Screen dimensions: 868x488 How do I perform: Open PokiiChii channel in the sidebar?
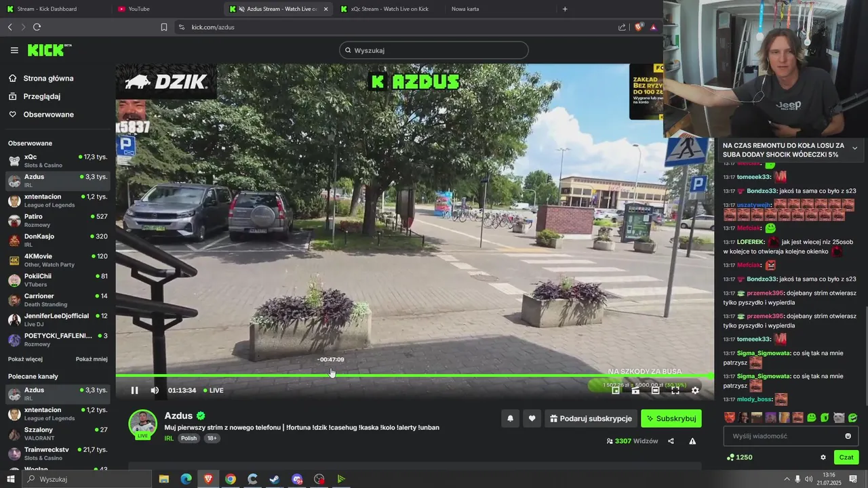[x=58, y=280]
